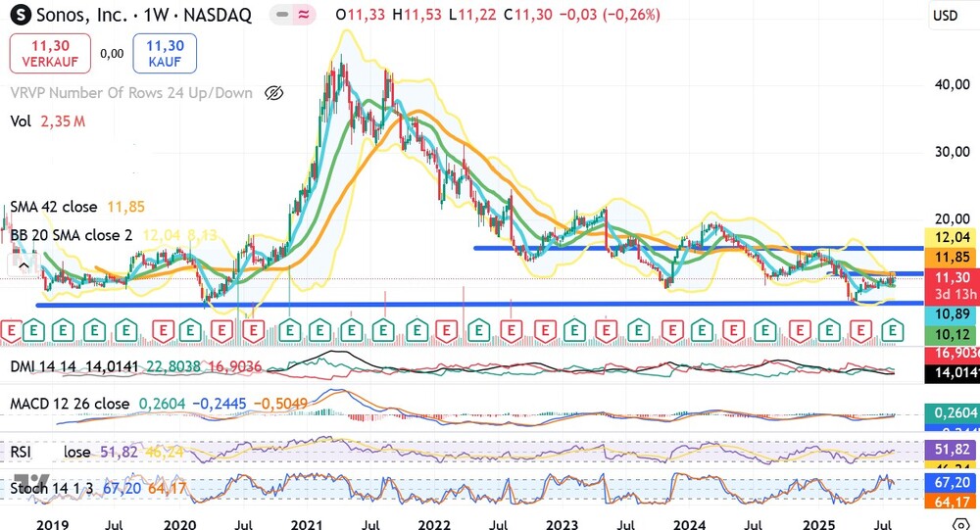Click the 0,00 spread value
Screen dimensions: 980x530
coord(112,54)
